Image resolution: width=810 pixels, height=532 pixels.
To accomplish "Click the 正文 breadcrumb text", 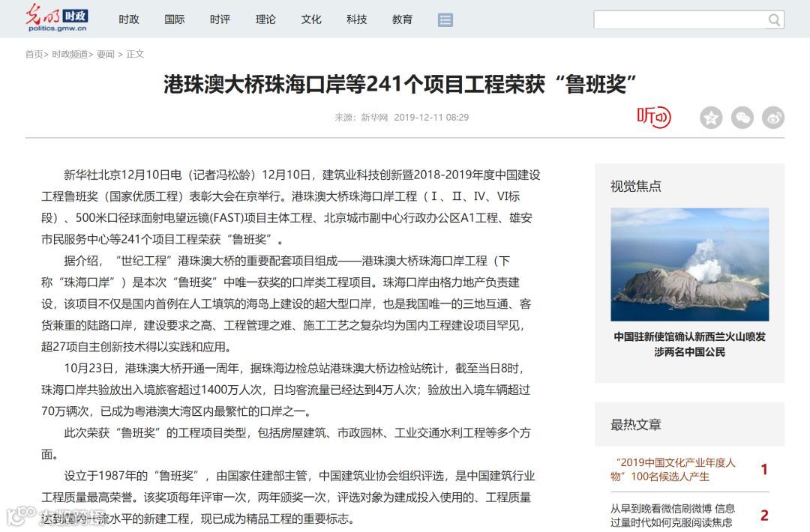I will (135, 54).
